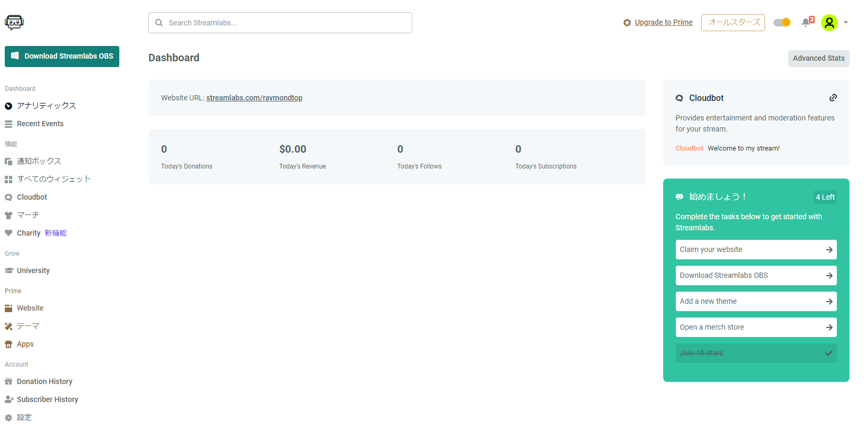Click the $0.00 revenue value

[293, 149]
